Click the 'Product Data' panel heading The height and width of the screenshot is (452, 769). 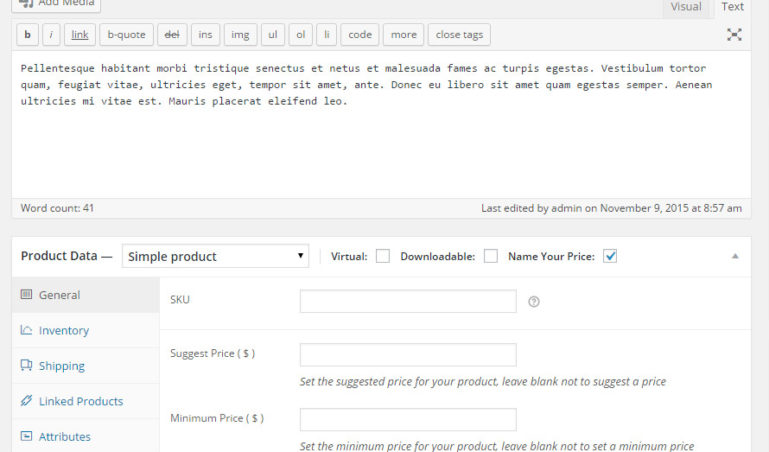pos(59,256)
